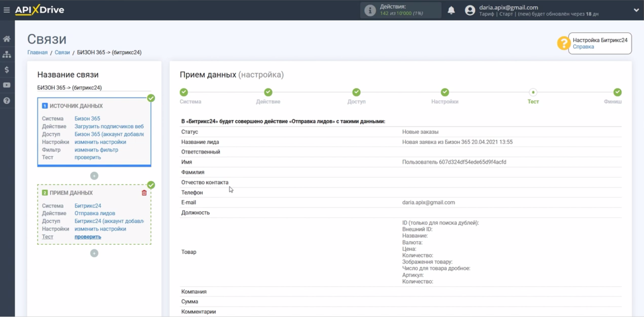The height and width of the screenshot is (317, 644).
Task: Open Битрикс24 account access link
Action: 109,221
